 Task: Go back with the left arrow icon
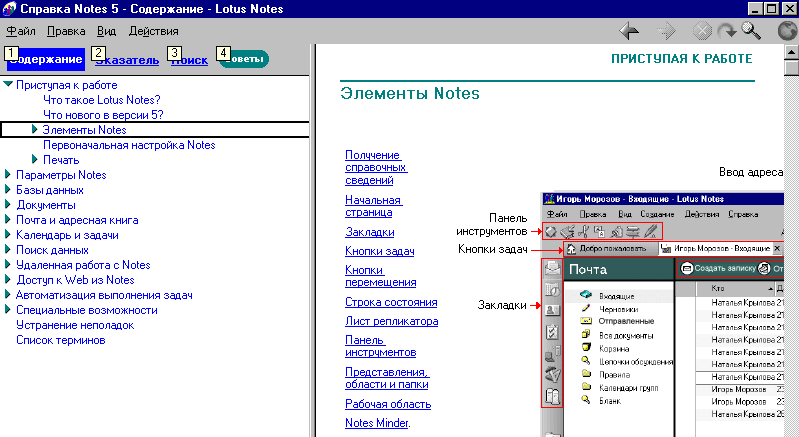coord(629,31)
